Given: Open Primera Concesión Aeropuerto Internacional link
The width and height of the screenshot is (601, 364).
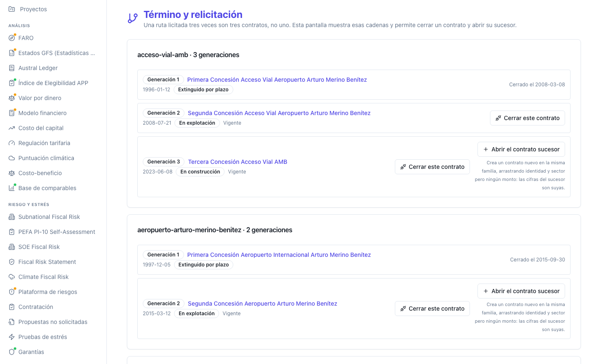Looking at the screenshot, I should tap(279, 255).
